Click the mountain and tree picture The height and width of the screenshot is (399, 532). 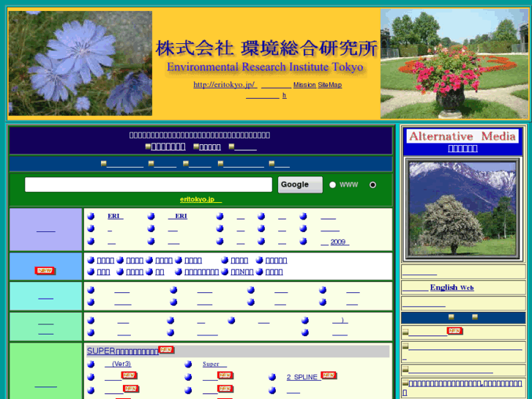(462, 209)
